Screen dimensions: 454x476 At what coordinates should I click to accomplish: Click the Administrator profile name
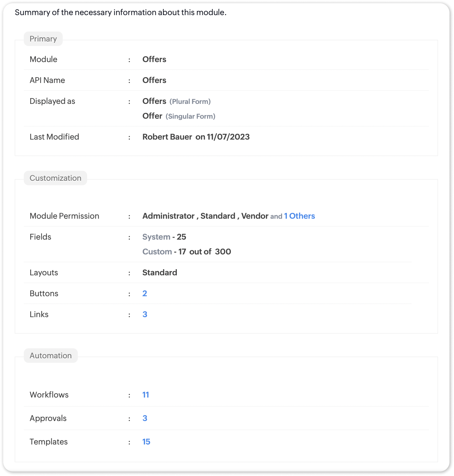168,216
